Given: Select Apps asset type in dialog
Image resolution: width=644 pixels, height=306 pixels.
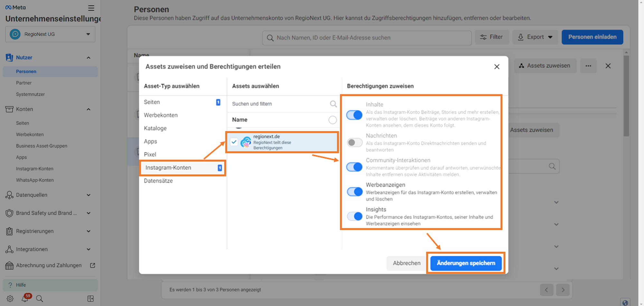Looking at the screenshot, I should pyautogui.click(x=183, y=142).
